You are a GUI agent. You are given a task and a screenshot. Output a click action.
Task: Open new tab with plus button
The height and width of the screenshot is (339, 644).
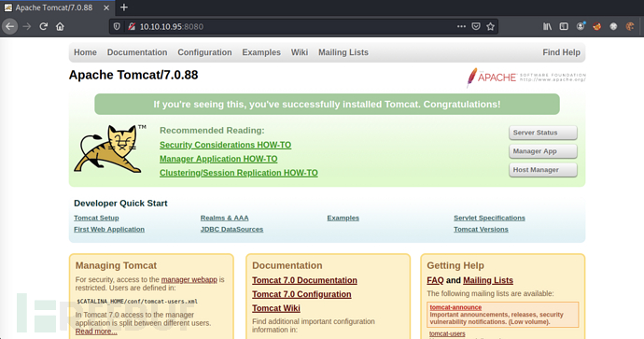click(124, 7)
